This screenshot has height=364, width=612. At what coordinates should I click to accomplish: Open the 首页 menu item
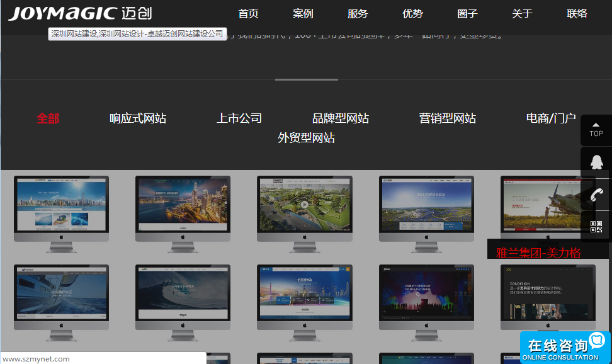click(x=248, y=14)
